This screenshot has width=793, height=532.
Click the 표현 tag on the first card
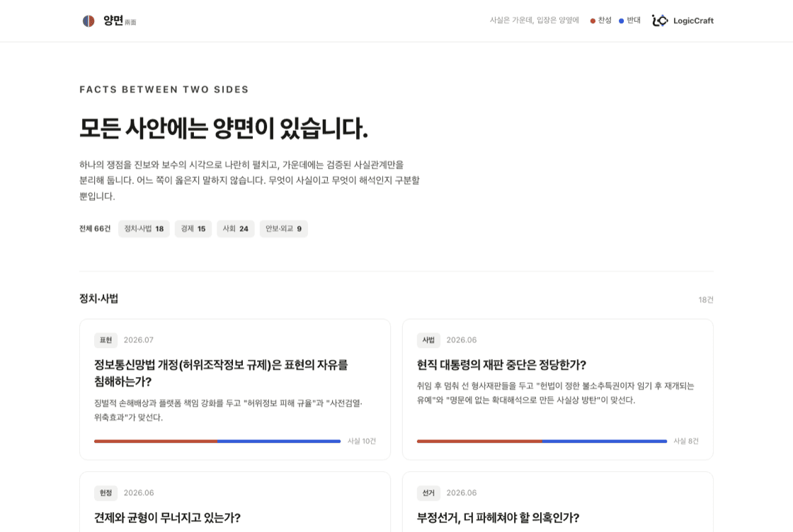105,340
